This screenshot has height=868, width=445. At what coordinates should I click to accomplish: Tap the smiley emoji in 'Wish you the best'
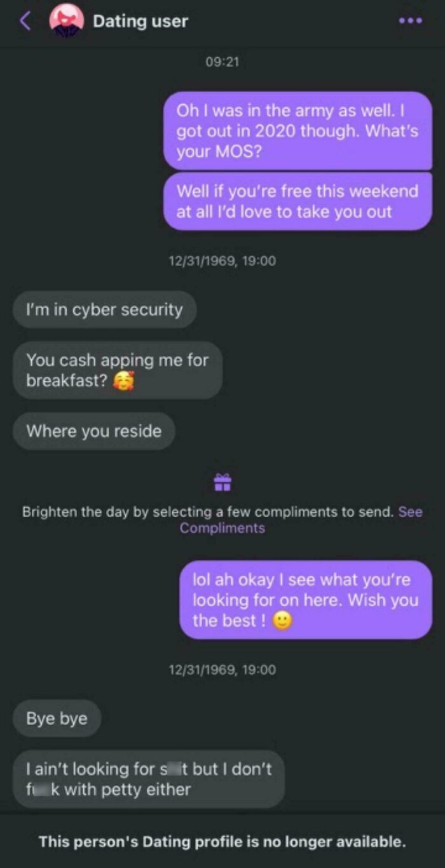point(283,621)
